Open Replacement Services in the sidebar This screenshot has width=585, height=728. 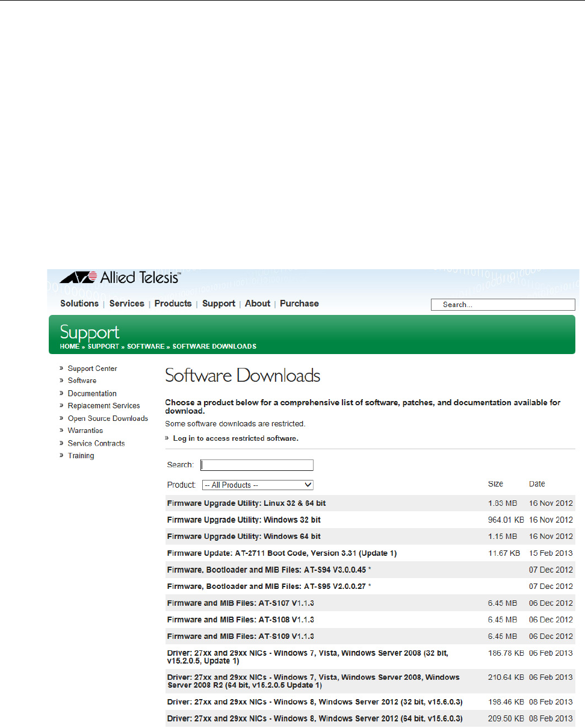104,406
